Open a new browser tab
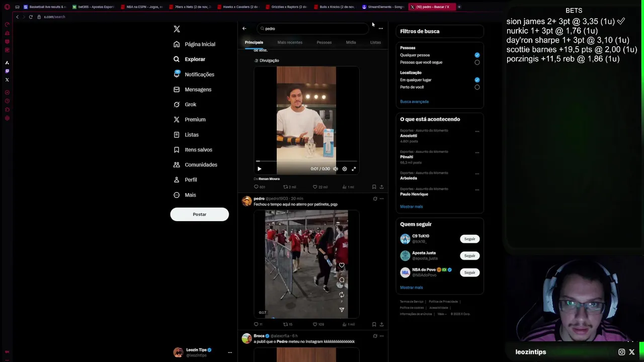Image resolution: width=644 pixels, height=362 pixels. point(459,7)
